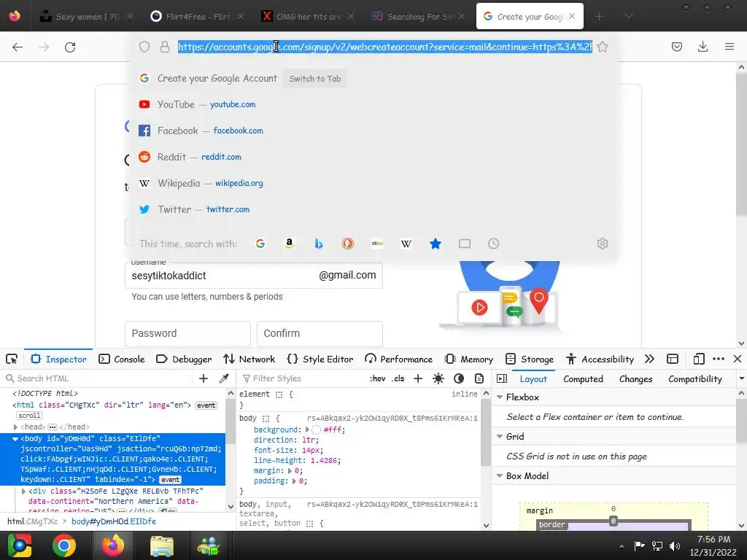Collapse the Box Model section
This screenshot has width=747, height=560.
500,475
